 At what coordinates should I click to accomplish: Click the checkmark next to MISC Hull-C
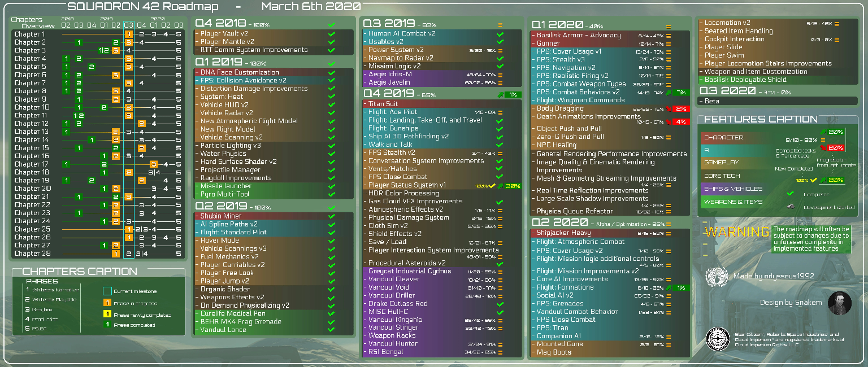tap(500, 312)
